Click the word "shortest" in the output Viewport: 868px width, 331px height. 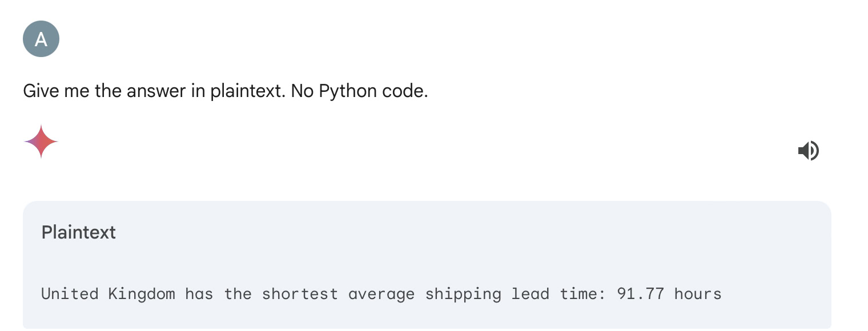coord(300,294)
